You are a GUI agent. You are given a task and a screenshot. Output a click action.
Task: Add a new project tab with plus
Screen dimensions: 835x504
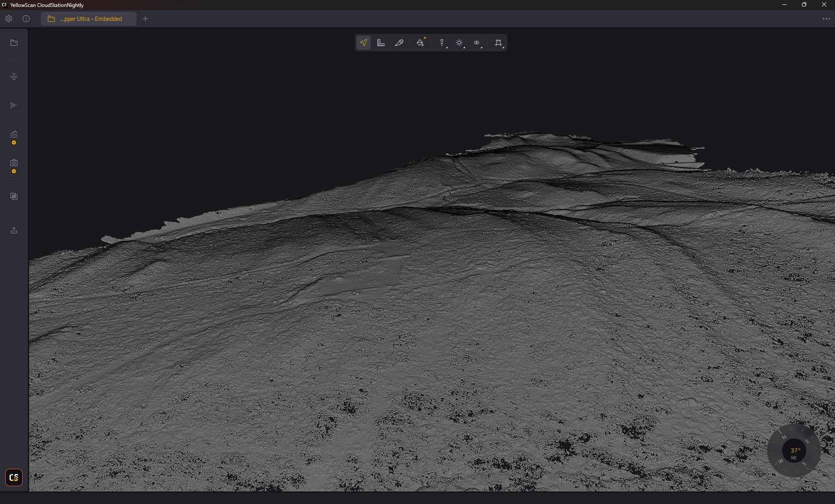[145, 19]
